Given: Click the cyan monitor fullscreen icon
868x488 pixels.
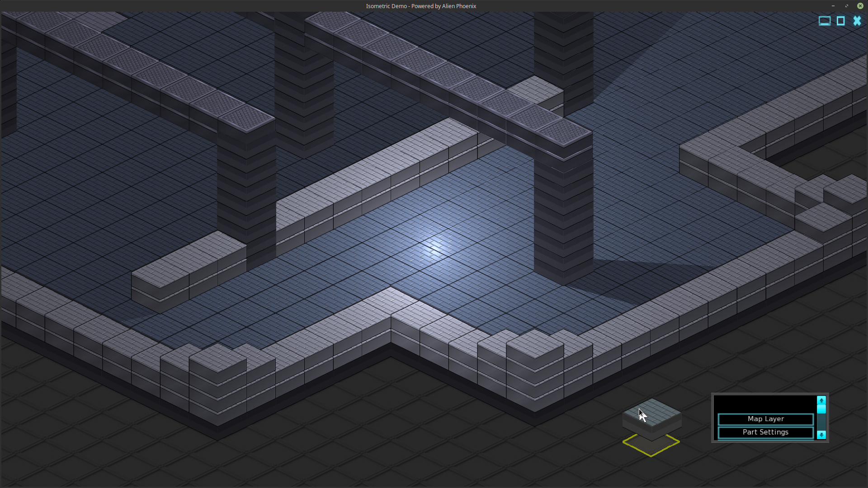Looking at the screenshot, I should click(824, 21).
